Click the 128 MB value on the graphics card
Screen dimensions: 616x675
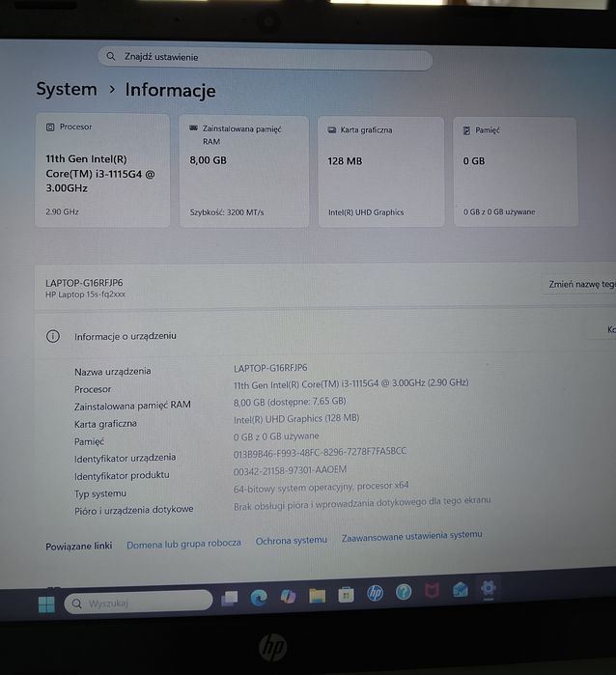click(x=345, y=161)
